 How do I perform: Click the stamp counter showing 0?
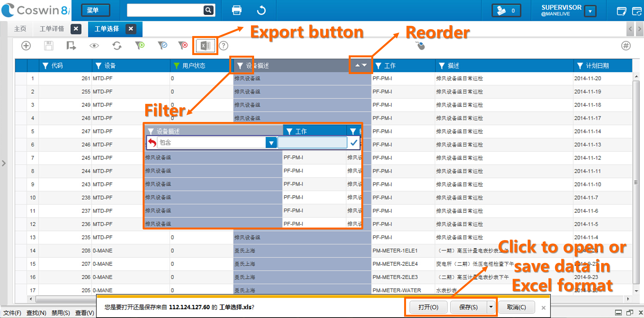click(506, 10)
